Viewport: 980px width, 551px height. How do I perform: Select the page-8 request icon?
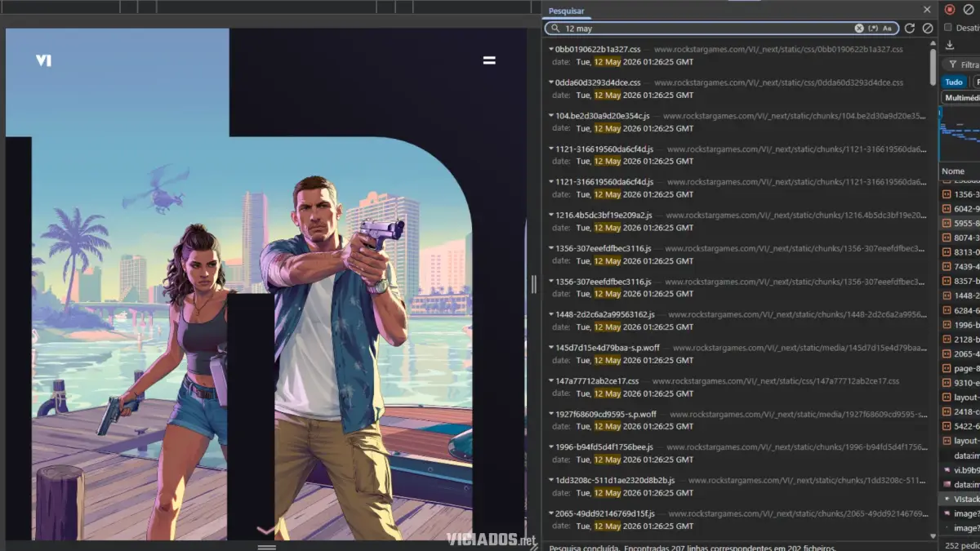point(947,368)
